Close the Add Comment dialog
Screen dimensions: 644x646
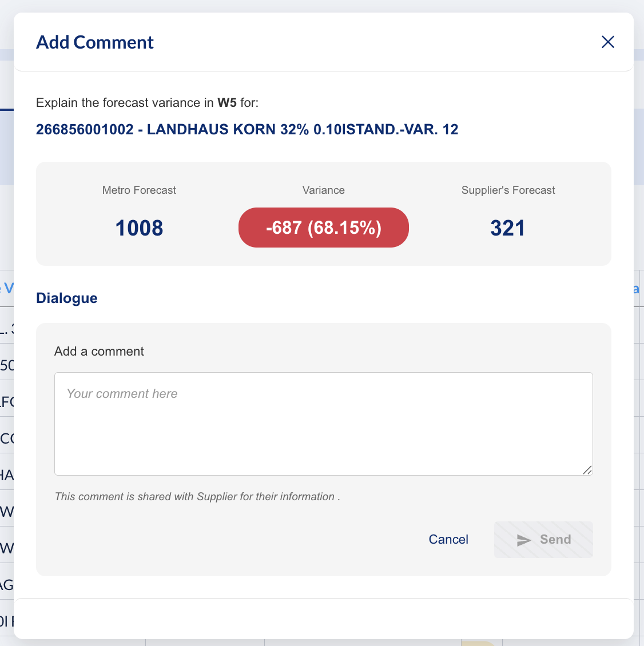pos(608,42)
